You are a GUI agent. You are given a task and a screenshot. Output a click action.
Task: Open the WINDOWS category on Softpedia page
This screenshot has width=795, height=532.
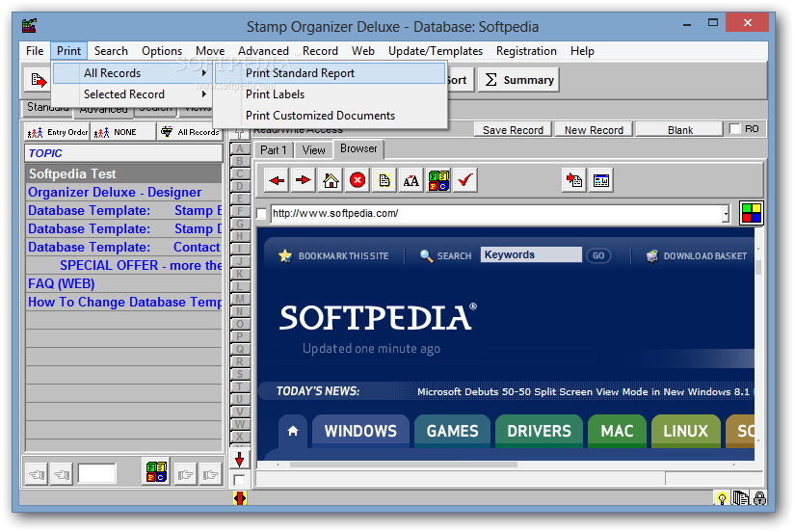[x=360, y=431]
